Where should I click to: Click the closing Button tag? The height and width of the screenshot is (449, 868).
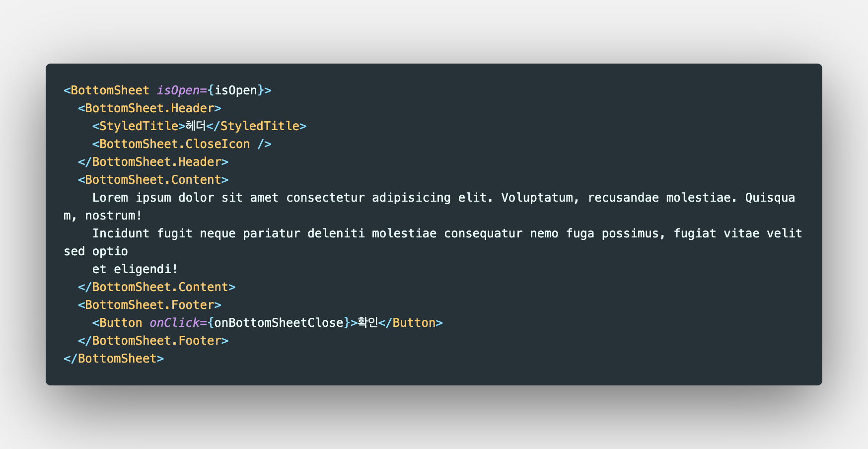pyautogui.click(x=410, y=323)
